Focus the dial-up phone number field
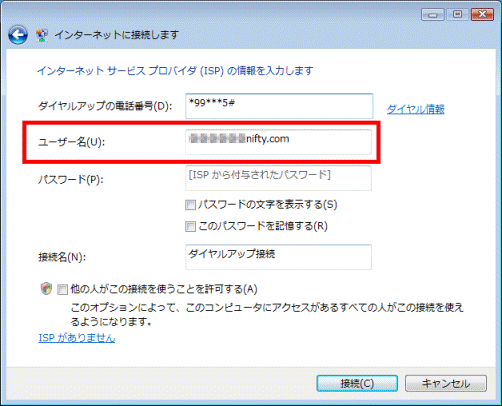 click(279, 106)
